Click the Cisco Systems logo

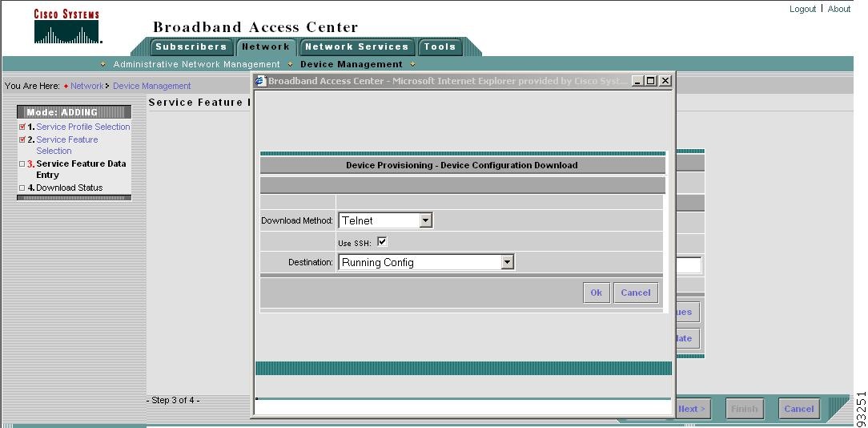pyautogui.click(x=67, y=26)
